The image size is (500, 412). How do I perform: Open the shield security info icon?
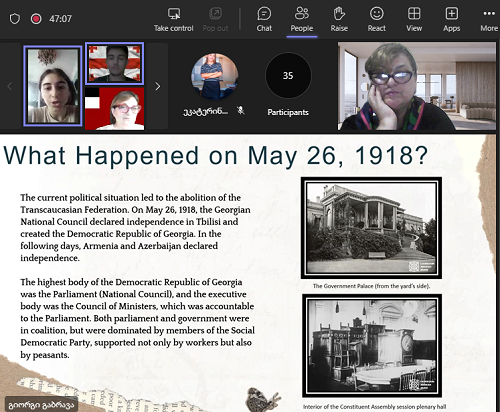pos(15,19)
